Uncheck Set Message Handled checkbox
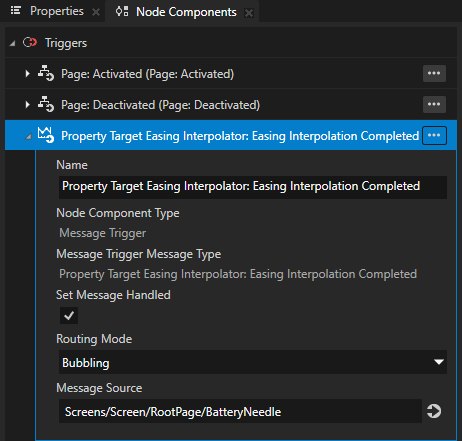Screen dimensions: 462x441 69,315
